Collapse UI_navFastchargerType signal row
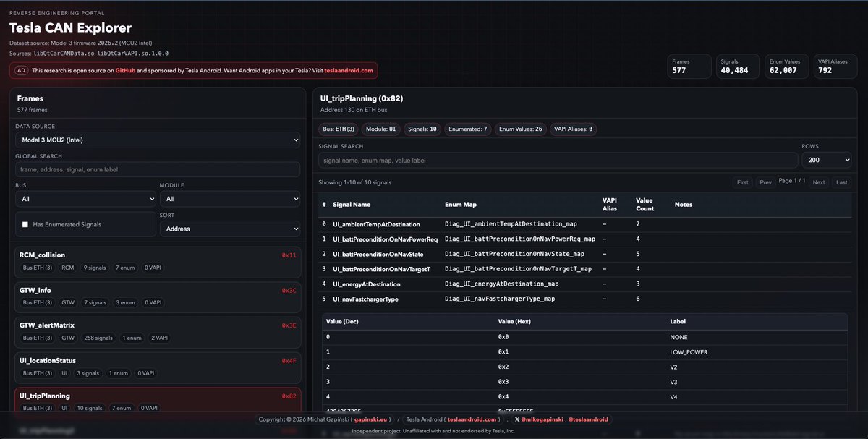The width and height of the screenshot is (868, 439). coord(585,299)
